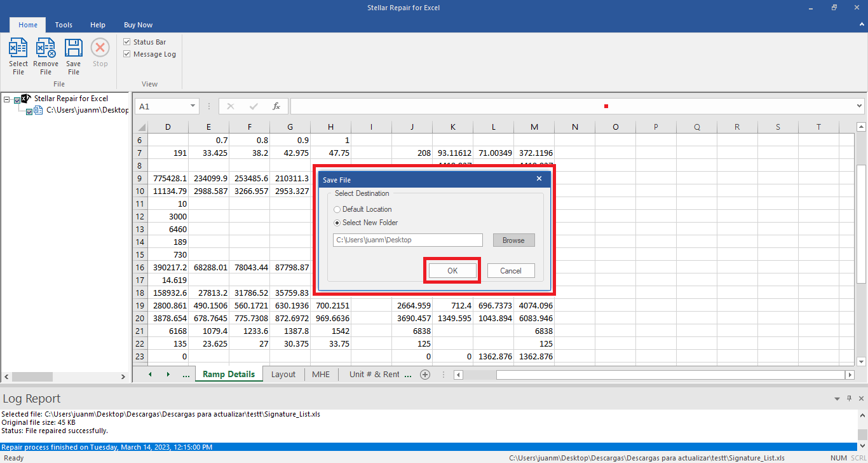
Task: Click cell containing 969.6636
Action: click(x=330, y=318)
